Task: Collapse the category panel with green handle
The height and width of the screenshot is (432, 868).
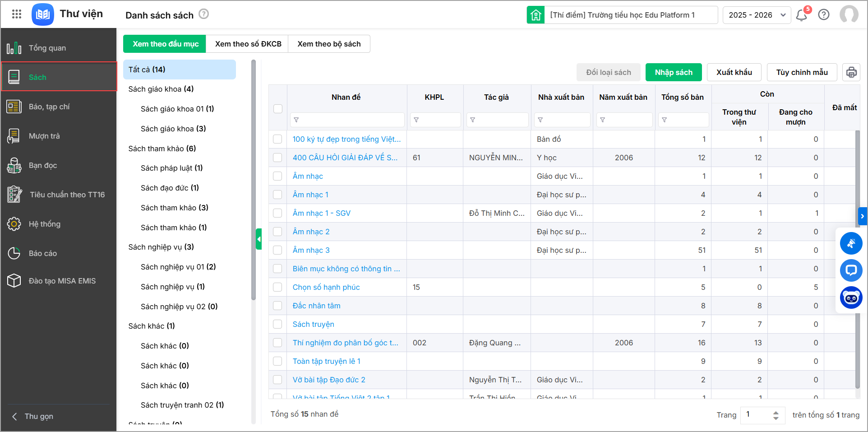Action: coord(259,239)
